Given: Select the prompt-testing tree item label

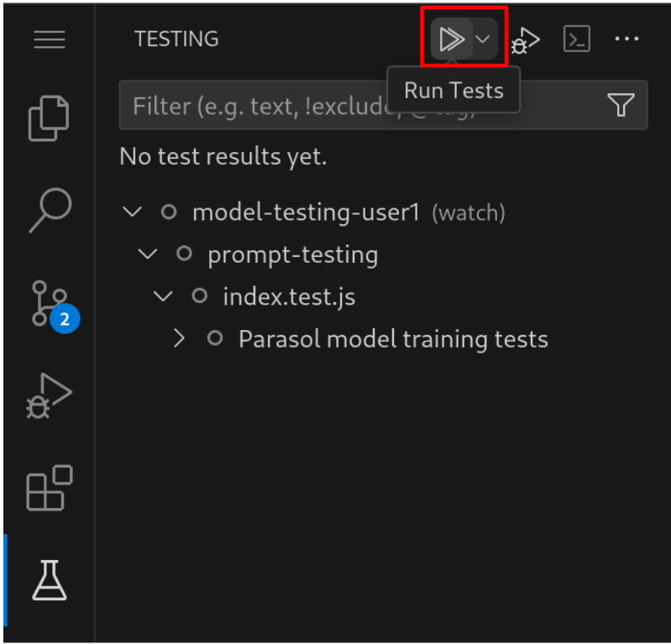Looking at the screenshot, I should coord(292,254).
